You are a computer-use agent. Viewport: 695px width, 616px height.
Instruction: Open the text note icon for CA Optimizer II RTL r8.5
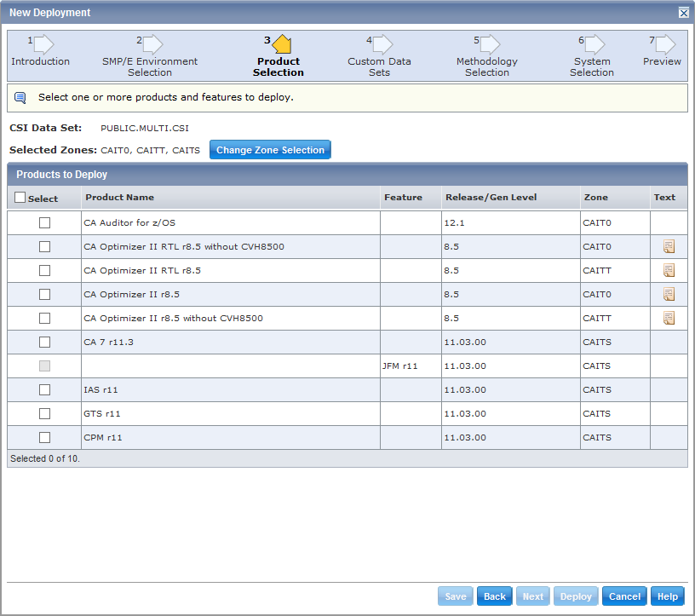pos(669,270)
